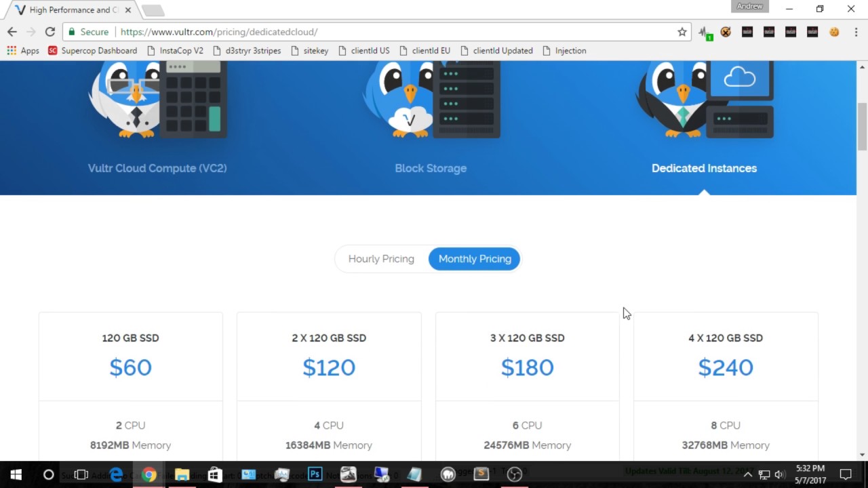Image resolution: width=868 pixels, height=488 pixels.
Task: Open the orange X-circle extension icon
Action: pyautogui.click(x=726, y=32)
